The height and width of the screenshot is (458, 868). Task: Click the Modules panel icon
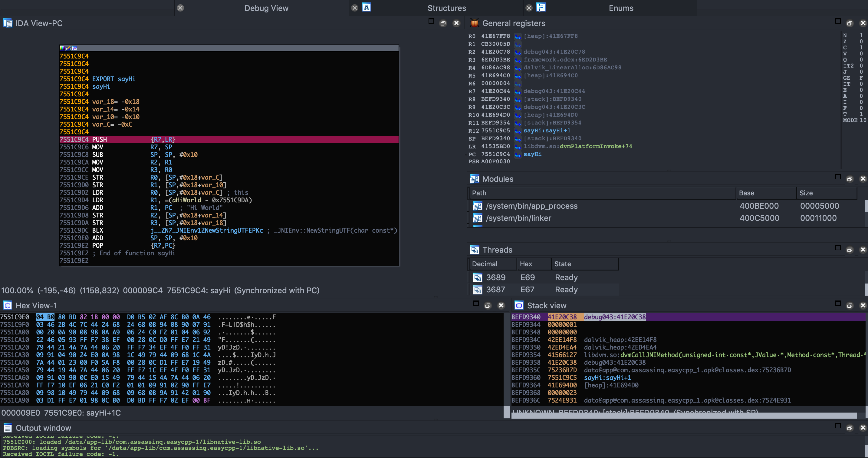(475, 179)
